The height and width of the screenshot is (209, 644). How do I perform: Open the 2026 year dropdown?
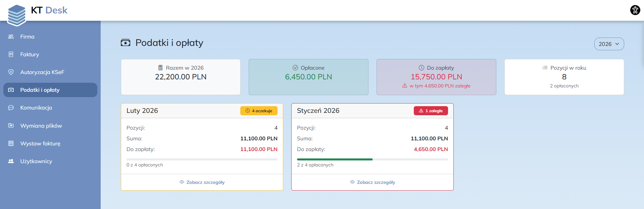[608, 44]
